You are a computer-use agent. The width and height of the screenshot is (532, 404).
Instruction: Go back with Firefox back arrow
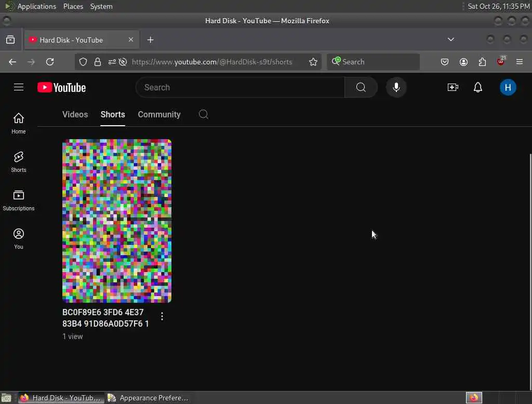[12, 62]
